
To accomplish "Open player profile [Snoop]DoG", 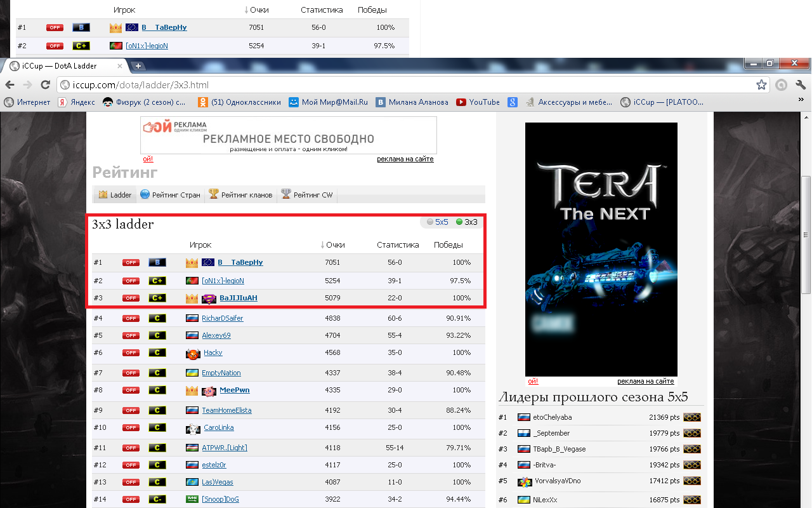I will [221, 499].
